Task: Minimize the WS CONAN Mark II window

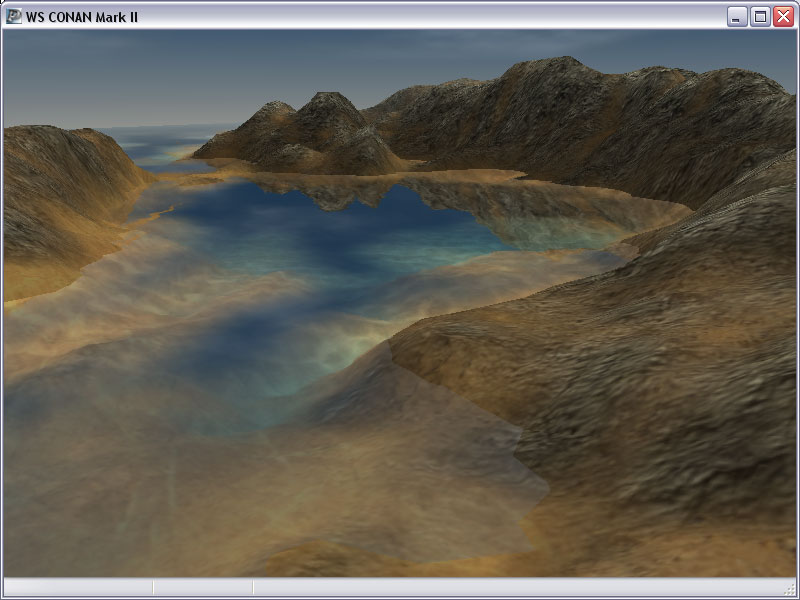Action: 737,16
